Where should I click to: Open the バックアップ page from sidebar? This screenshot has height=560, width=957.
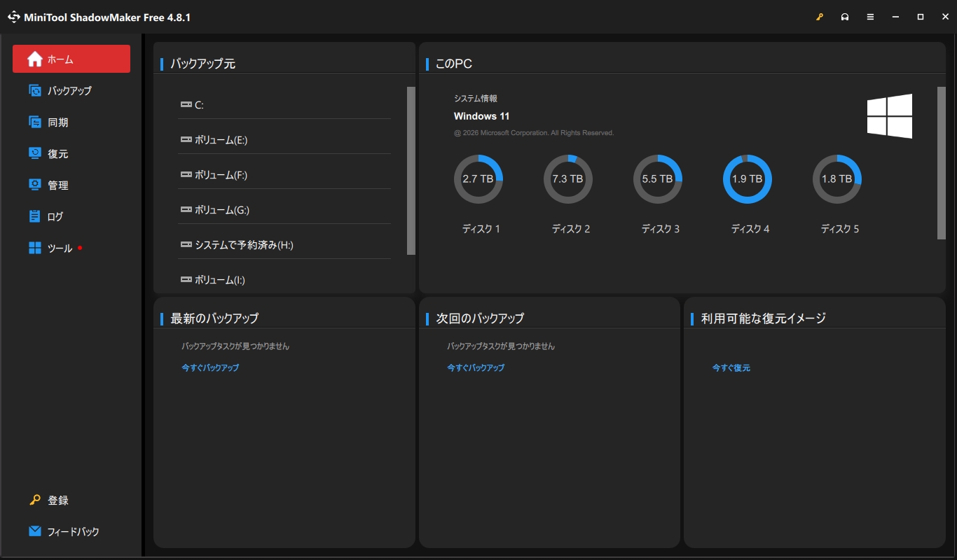(x=71, y=90)
